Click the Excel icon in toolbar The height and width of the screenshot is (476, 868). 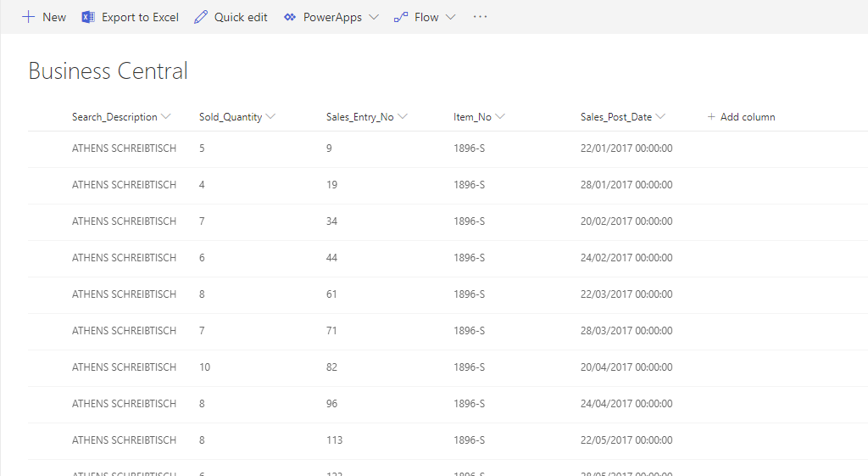[88, 17]
